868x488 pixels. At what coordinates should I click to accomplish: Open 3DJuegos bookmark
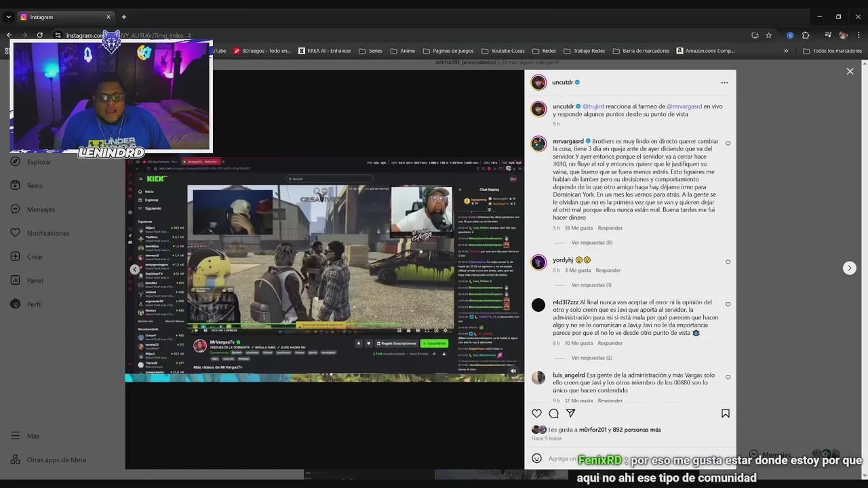(x=262, y=51)
